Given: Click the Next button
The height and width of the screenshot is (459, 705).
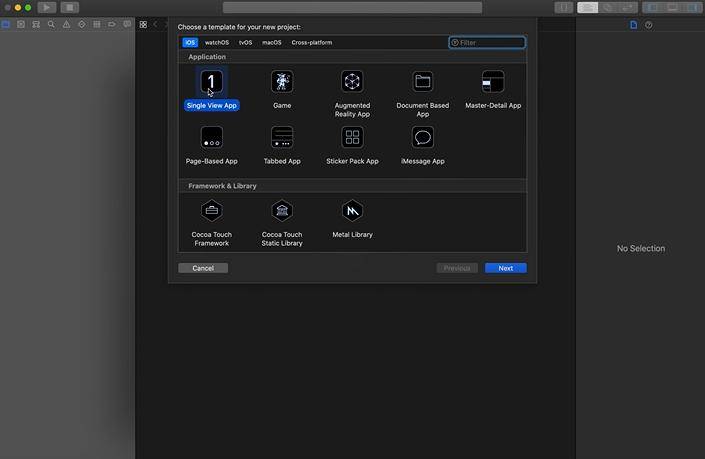Looking at the screenshot, I should pyautogui.click(x=506, y=268).
